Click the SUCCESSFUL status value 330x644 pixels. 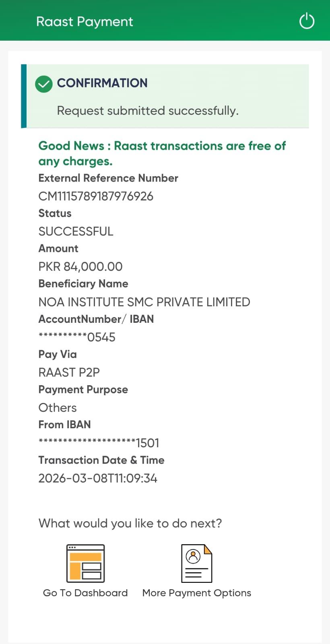76,231
